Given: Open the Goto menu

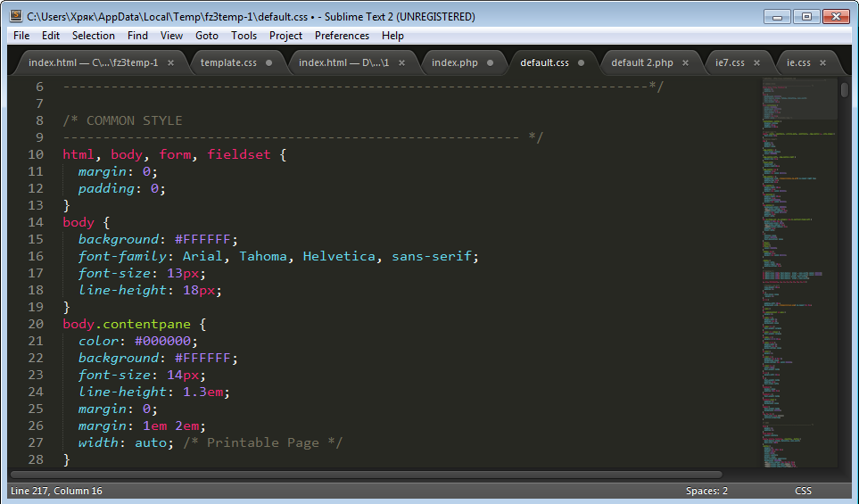Looking at the screenshot, I should click(x=206, y=36).
